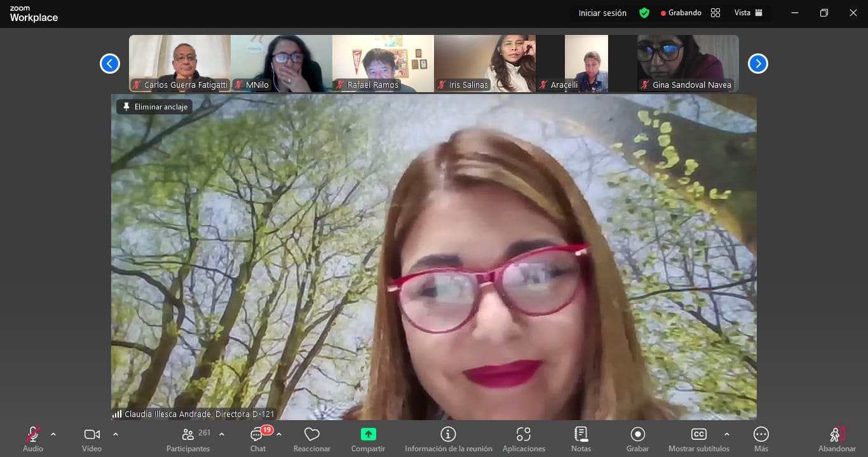868x457 pixels.
Task: Open Reaccionar heart reactions
Action: click(312, 439)
